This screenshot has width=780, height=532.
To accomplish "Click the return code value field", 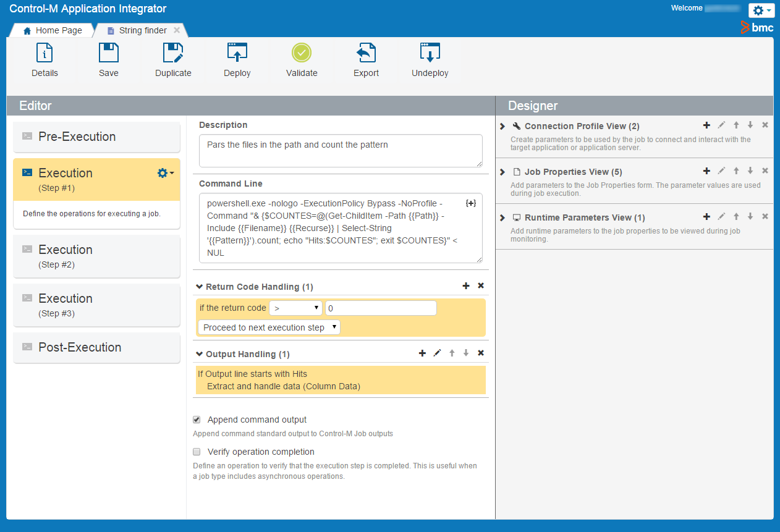I will pyautogui.click(x=381, y=308).
